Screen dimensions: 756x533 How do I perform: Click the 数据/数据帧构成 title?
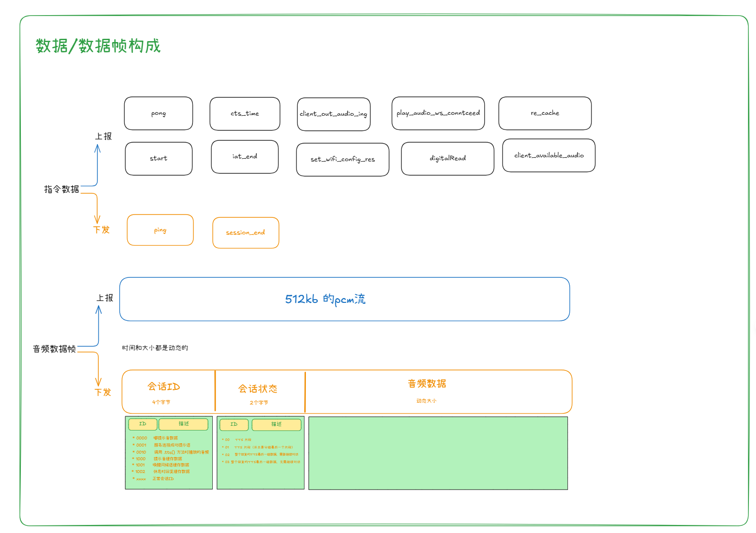click(x=98, y=46)
